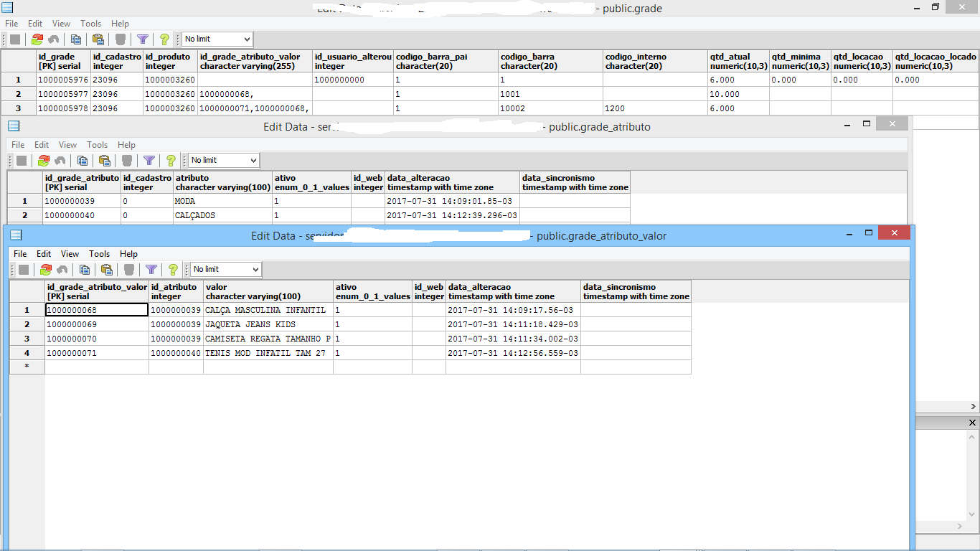Click filter funnel icon in public.grade toolbar
This screenshot has height=551, width=980.
[143, 39]
